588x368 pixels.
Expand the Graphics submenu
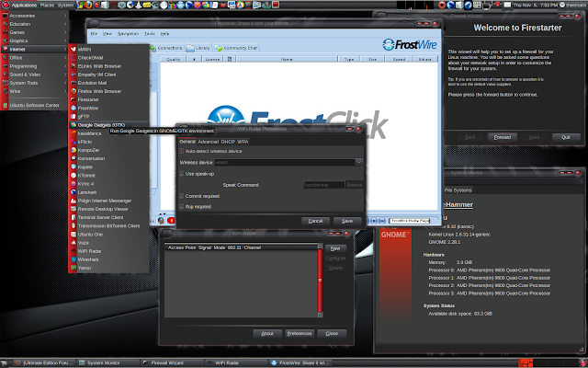point(35,40)
